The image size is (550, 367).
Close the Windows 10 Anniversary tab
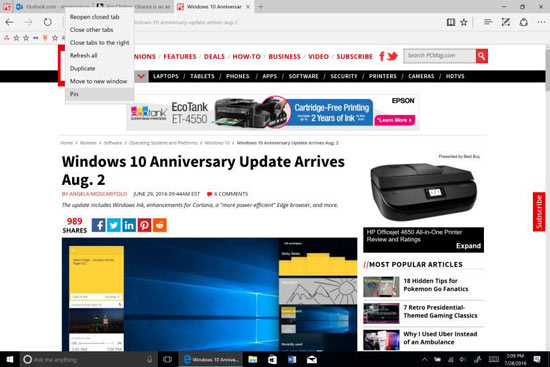[248, 7]
